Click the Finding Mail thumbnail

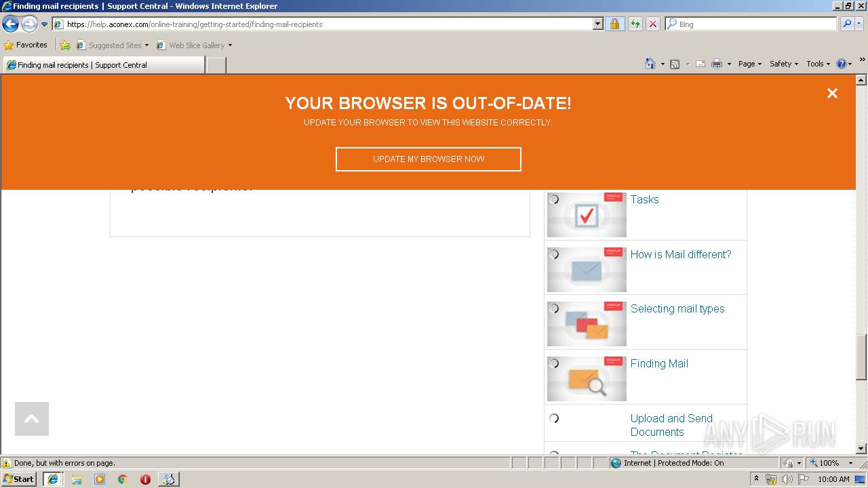tap(587, 378)
